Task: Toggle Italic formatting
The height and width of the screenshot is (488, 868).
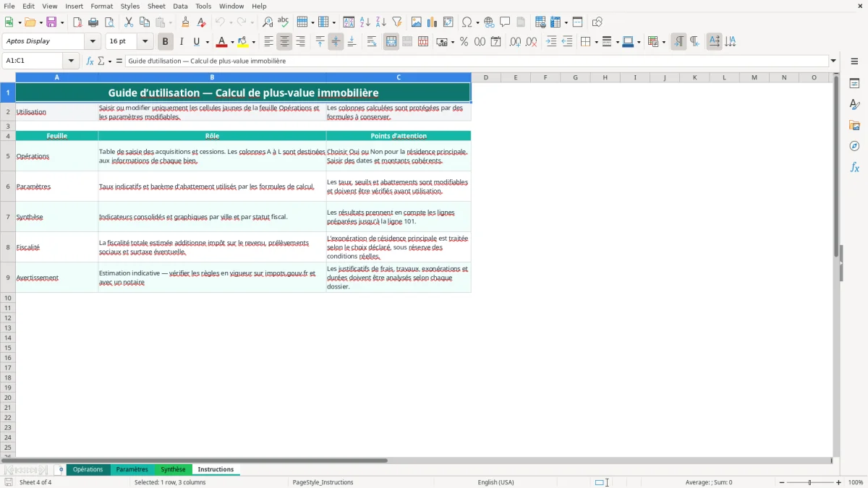Action: (x=182, y=42)
